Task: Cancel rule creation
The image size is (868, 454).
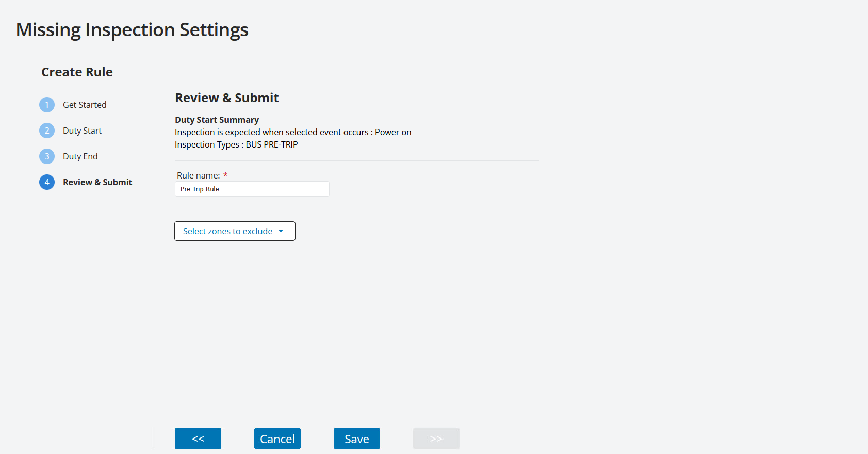Action: pos(277,439)
